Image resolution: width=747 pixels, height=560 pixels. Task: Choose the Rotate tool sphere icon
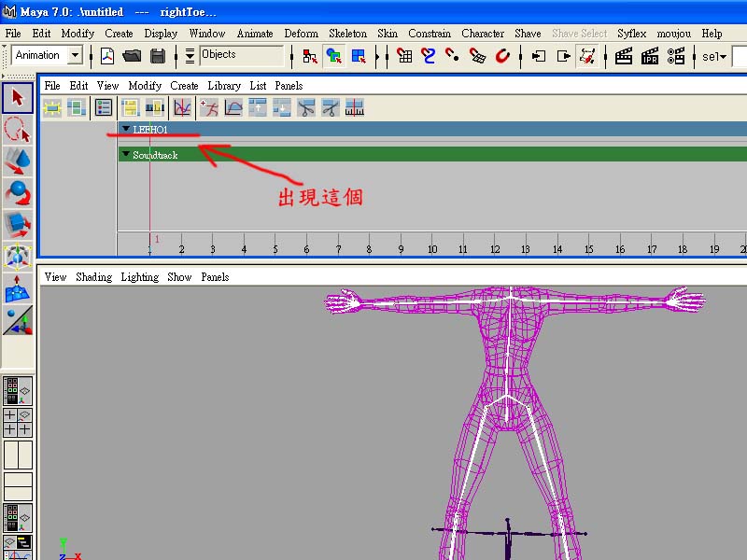point(18,193)
